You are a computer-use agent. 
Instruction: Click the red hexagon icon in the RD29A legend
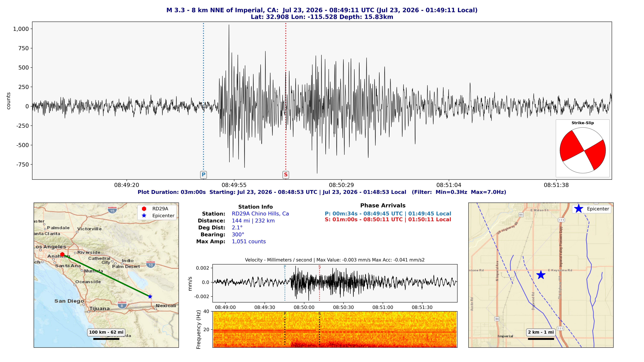point(144,209)
